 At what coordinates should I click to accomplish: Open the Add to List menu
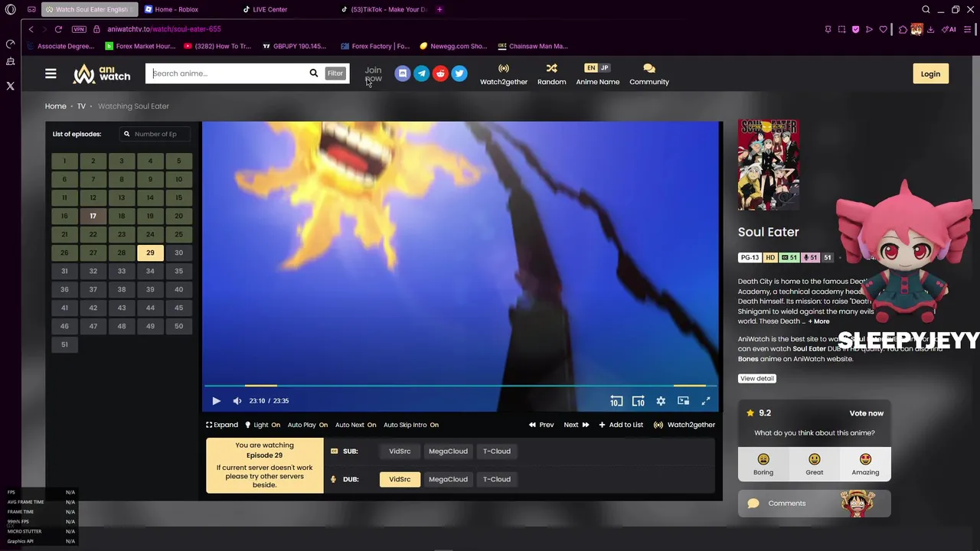621,425
